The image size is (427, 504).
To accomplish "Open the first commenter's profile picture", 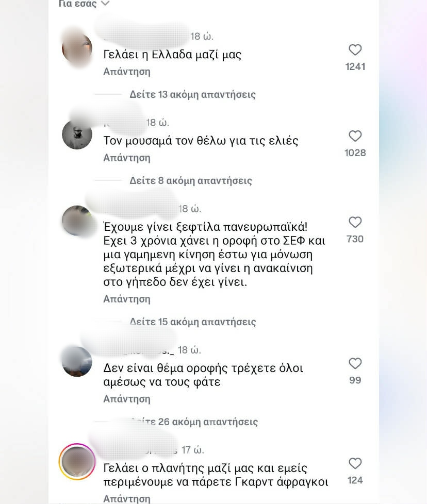I will (77, 48).
